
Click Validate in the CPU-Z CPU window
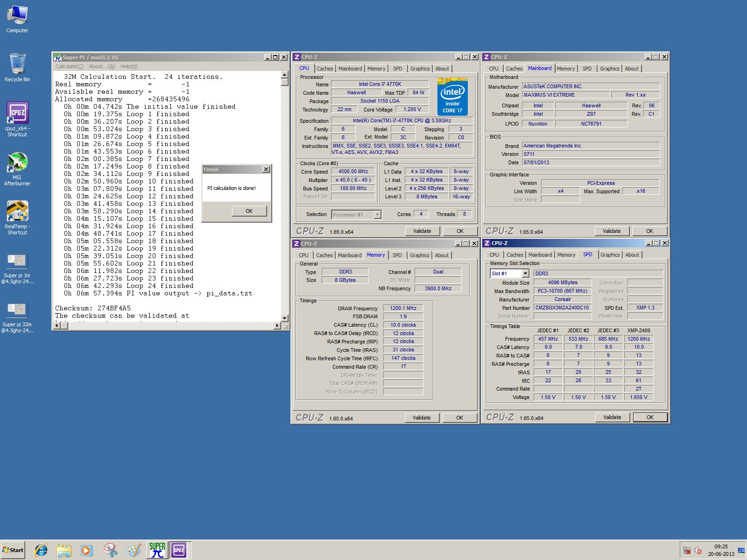tap(423, 231)
